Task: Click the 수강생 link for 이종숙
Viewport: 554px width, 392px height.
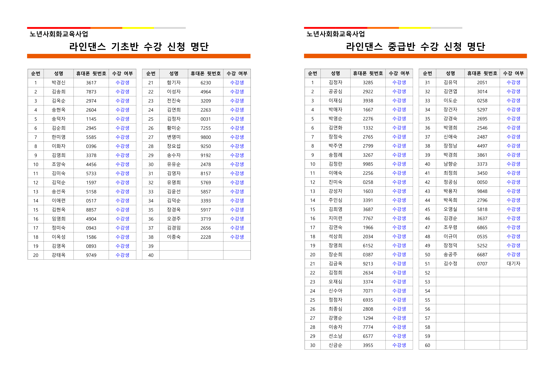Action: point(237,237)
